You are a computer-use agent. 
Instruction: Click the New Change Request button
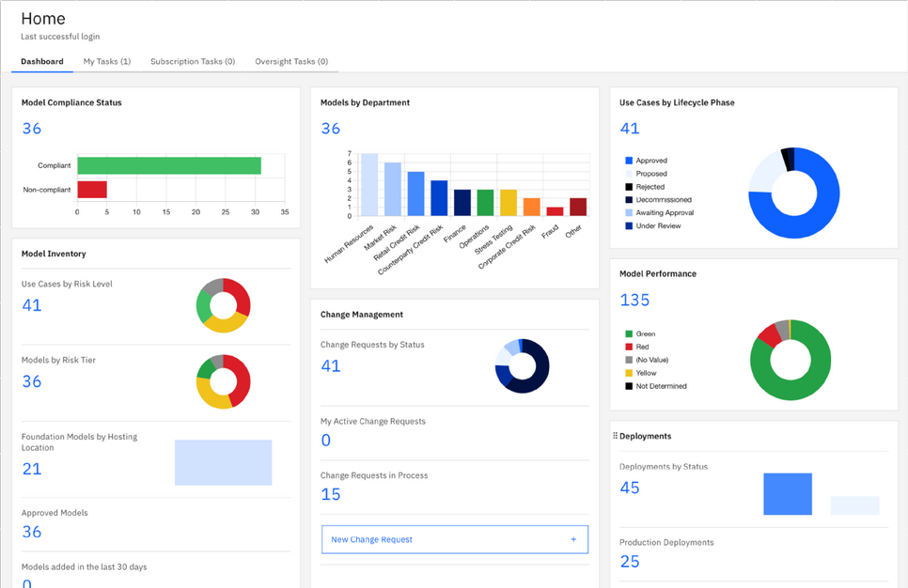click(455, 539)
